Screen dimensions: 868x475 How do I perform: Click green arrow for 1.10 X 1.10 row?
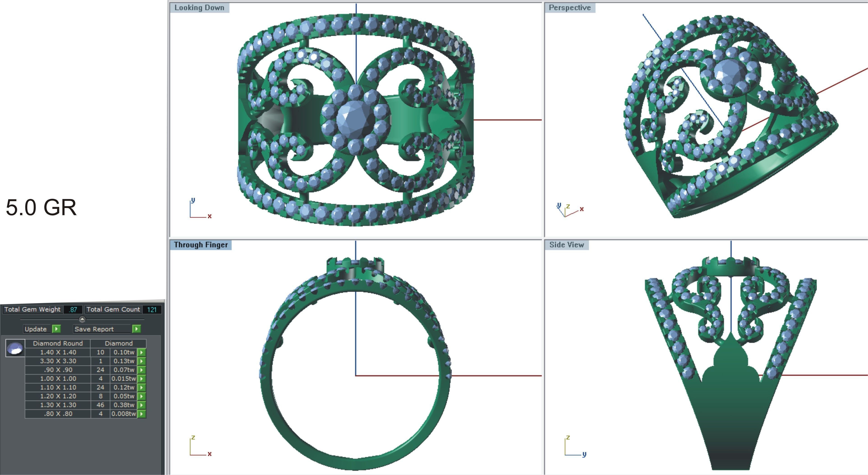(x=142, y=387)
